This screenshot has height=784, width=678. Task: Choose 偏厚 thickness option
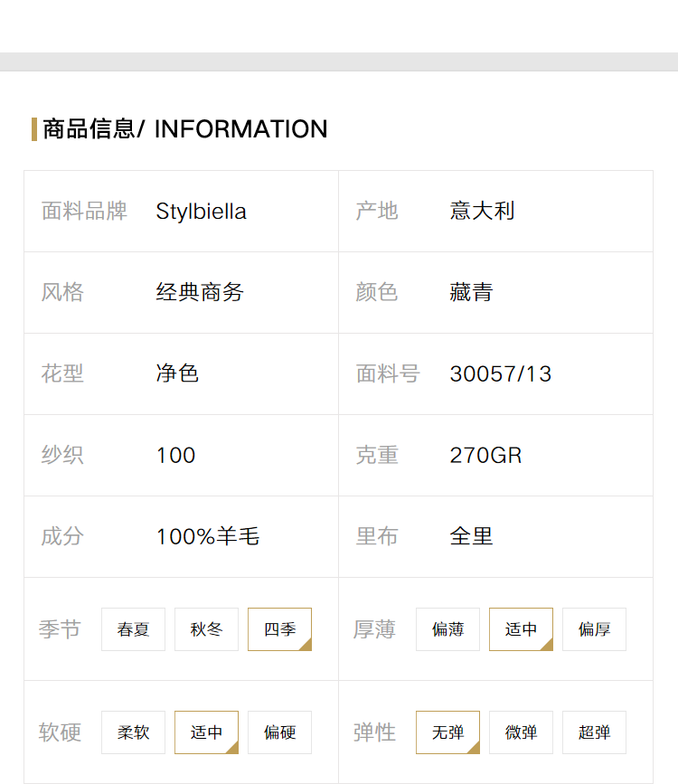tap(594, 629)
